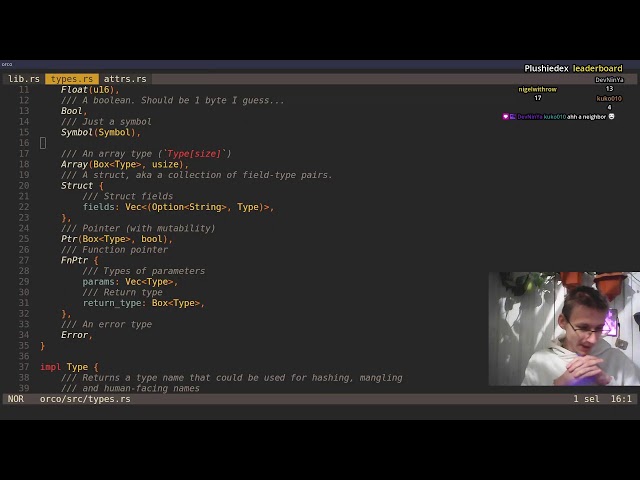Click 'return_type: Box<Type>,' code line
Screen dimensions: 640x480
[143, 303]
